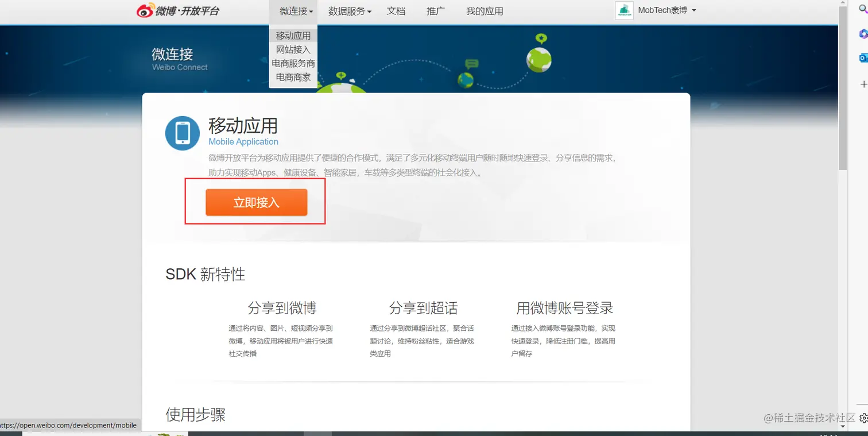Open settings via the gear icon bottom right
868x436 pixels.
pyautogui.click(x=864, y=419)
